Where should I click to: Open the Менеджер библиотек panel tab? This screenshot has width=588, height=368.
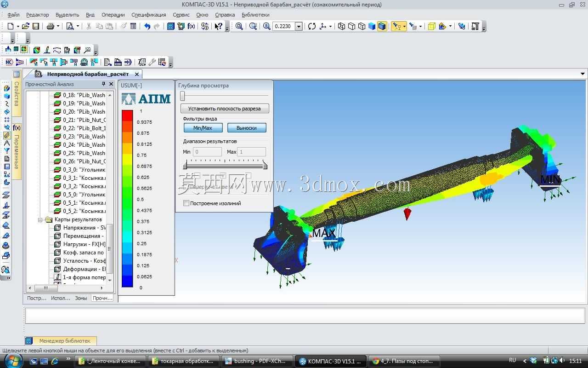pos(61,341)
